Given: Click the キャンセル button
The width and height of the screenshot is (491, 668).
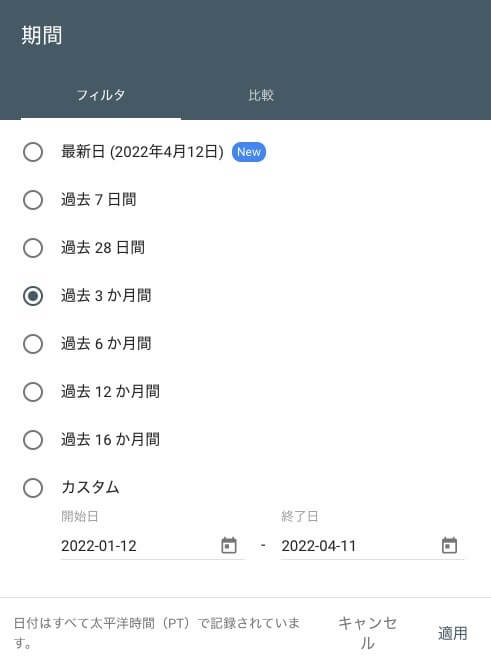Looking at the screenshot, I should pos(367,633).
